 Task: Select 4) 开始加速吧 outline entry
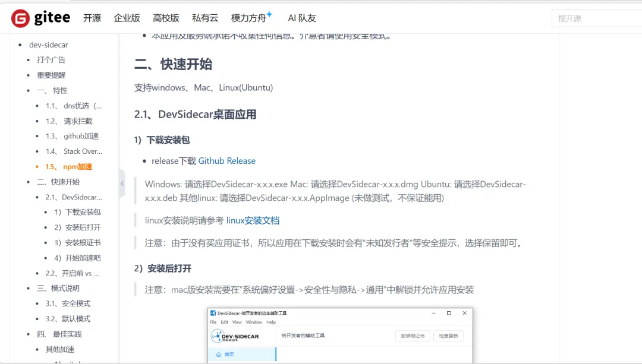coord(77,258)
